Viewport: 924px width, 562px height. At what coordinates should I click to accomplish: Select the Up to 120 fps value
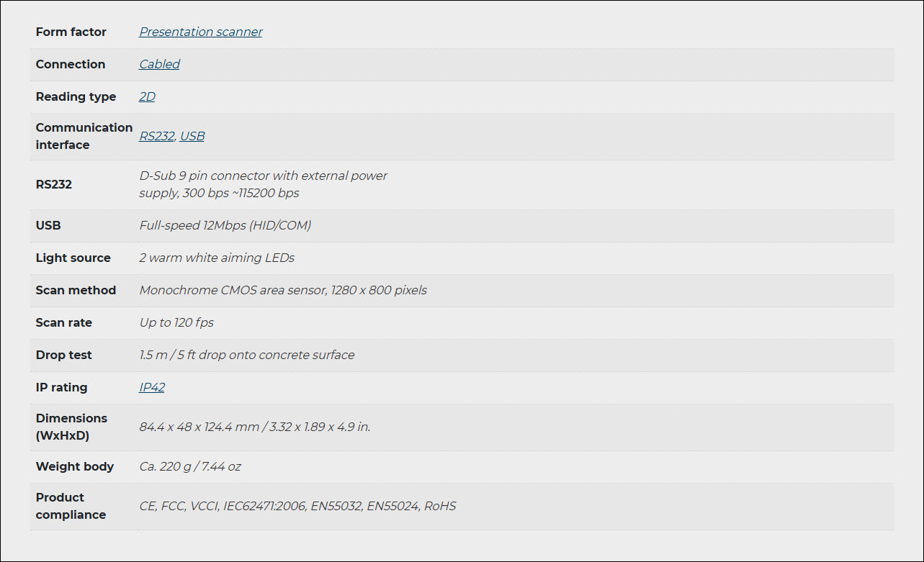(x=176, y=322)
